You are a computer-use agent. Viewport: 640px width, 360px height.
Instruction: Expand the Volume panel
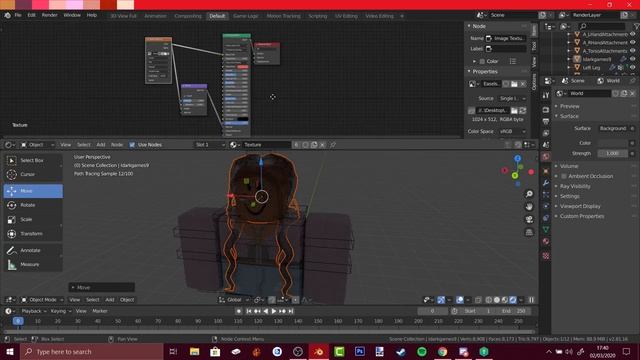[x=569, y=166]
